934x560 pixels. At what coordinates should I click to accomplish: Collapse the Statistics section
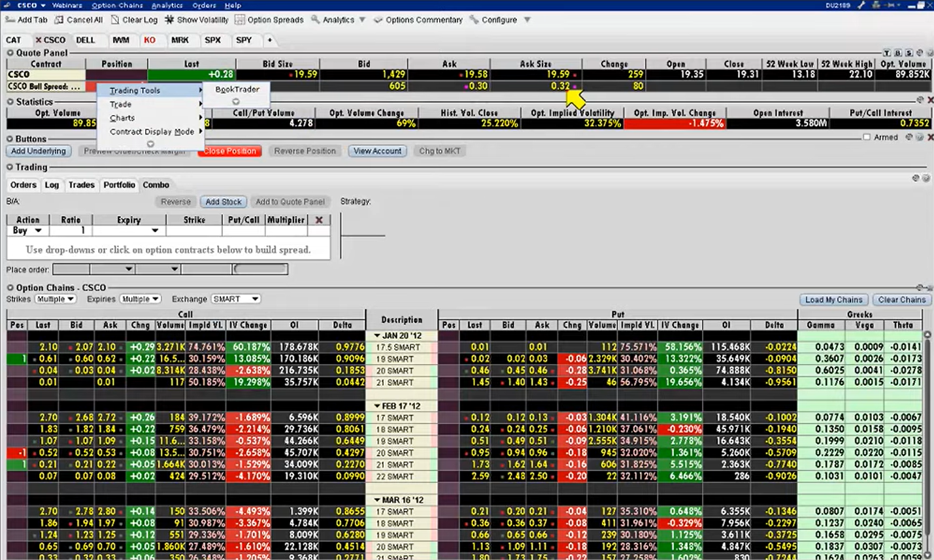coord(10,102)
